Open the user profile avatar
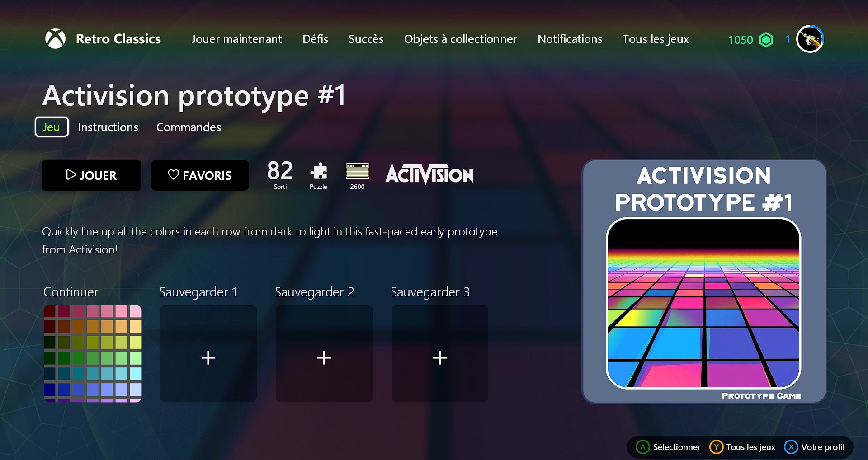The image size is (868, 460). pyautogui.click(x=810, y=39)
